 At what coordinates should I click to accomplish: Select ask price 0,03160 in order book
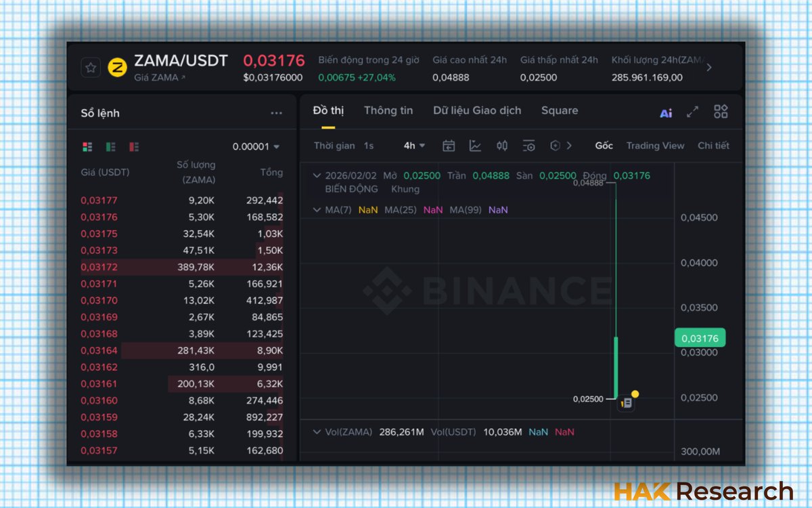[x=99, y=400]
